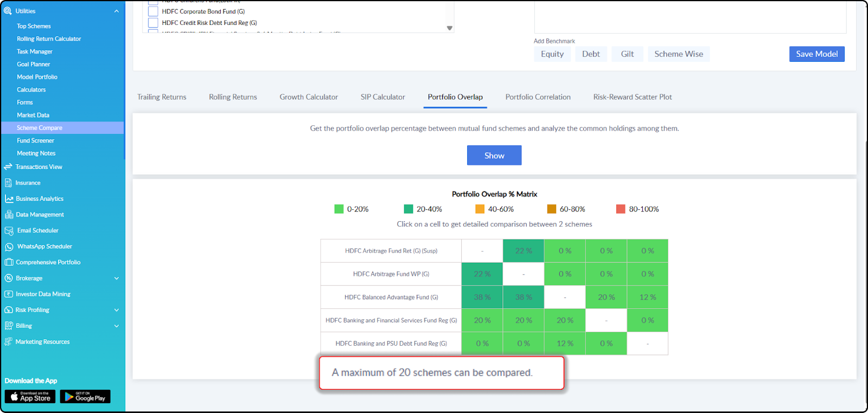Switch to the Trailing Returns tab
Viewport: 868px width, 413px height.
click(x=162, y=97)
